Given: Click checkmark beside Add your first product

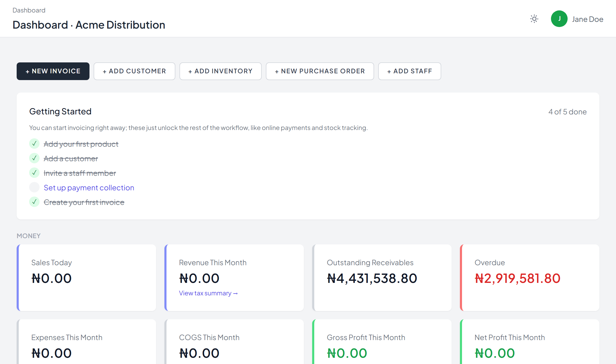Looking at the screenshot, I should (x=34, y=144).
